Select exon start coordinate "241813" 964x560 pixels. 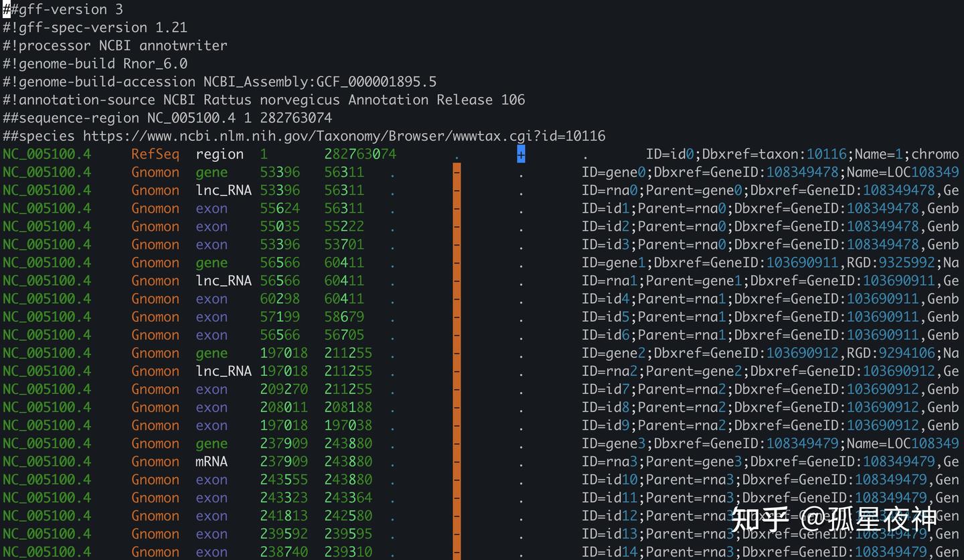[284, 515]
